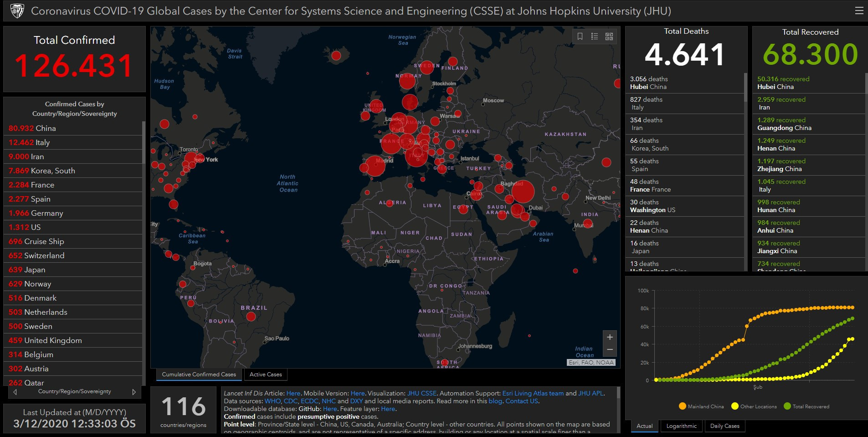Click the GitHub 'Here' database link
Screen dimensions: 868x437
[x=330, y=409]
